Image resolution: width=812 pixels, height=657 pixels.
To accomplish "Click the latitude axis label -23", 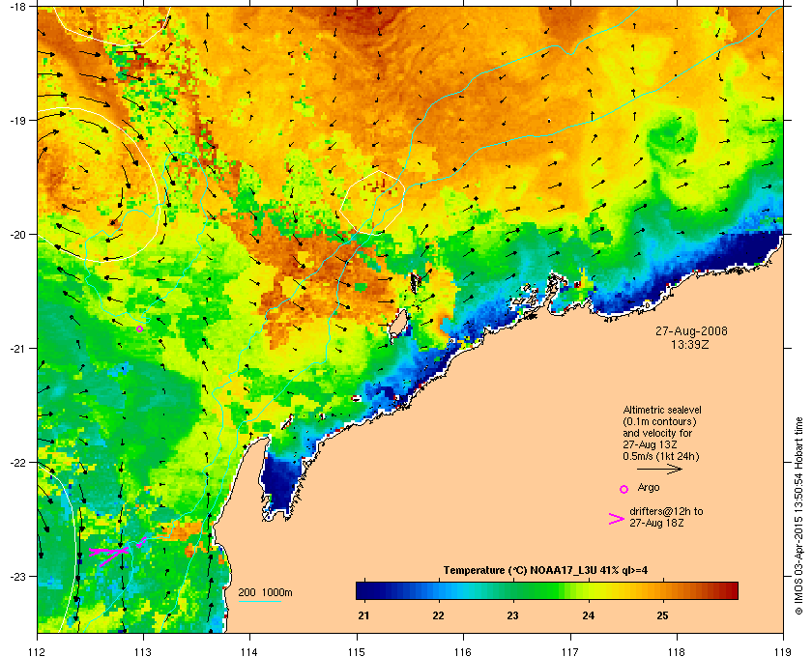I will (x=18, y=576).
